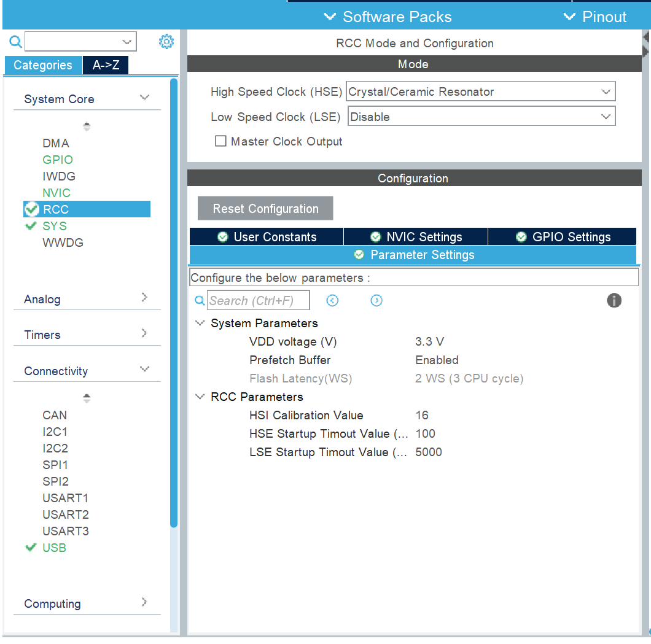The height and width of the screenshot is (644, 651).
Task: Click the settings gear icon
Action: tap(166, 42)
